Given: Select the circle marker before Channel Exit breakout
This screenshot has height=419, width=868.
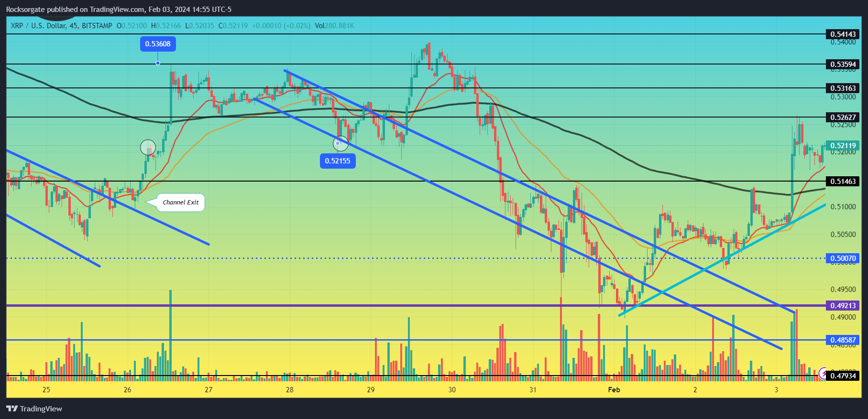Looking at the screenshot, I should click(x=148, y=148).
